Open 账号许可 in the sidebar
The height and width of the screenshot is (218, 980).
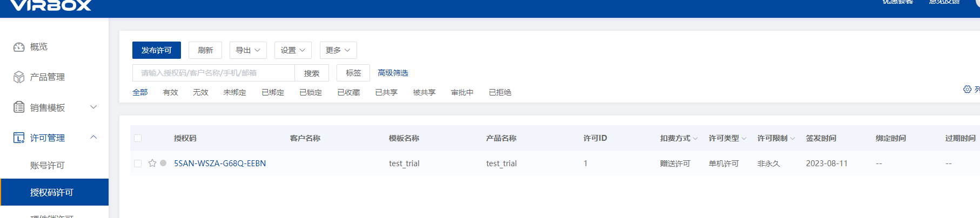48,165
